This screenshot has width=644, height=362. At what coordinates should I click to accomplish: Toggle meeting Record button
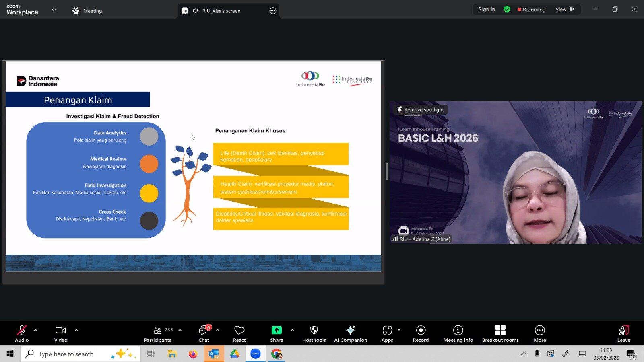421,333
